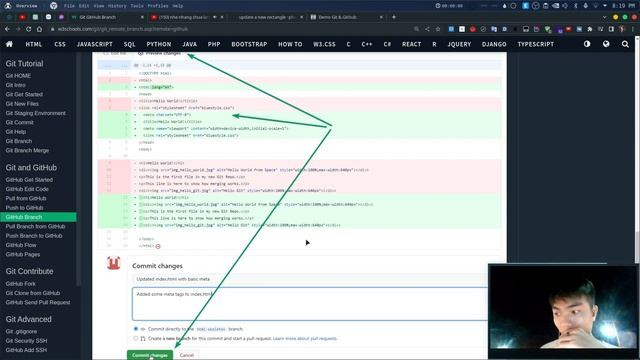Bookmark this page with the star icon
The width and height of the screenshot is (640, 360).
click(x=438, y=29)
